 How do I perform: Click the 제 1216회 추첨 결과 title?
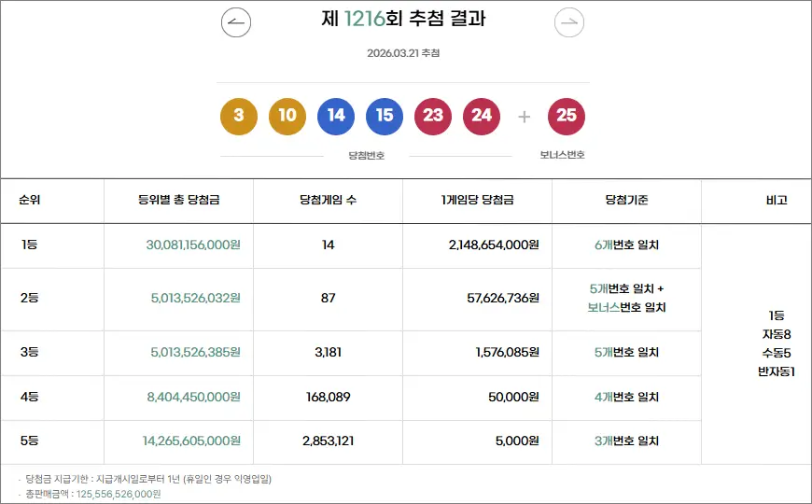[x=403, y=19]
